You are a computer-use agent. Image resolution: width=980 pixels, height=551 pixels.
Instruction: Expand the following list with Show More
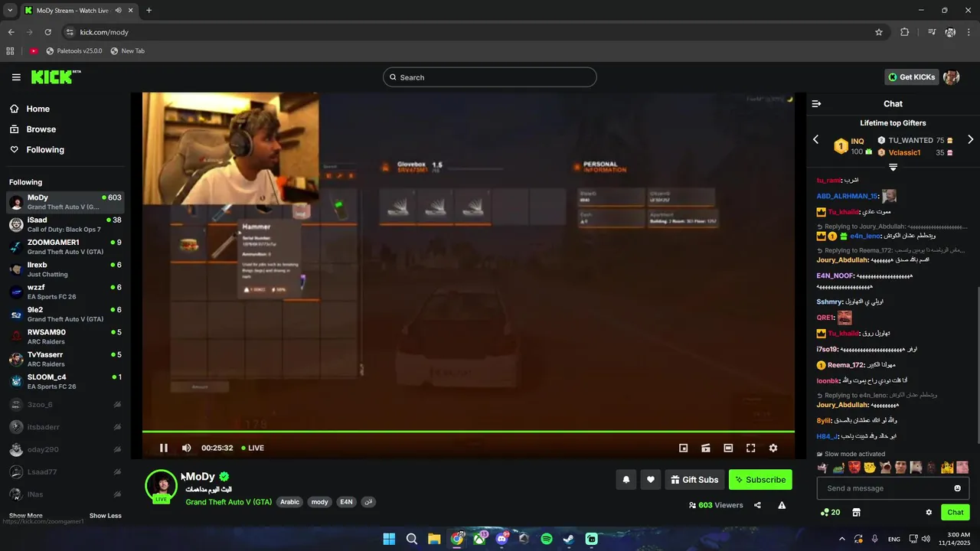click(x=25, y=516)
